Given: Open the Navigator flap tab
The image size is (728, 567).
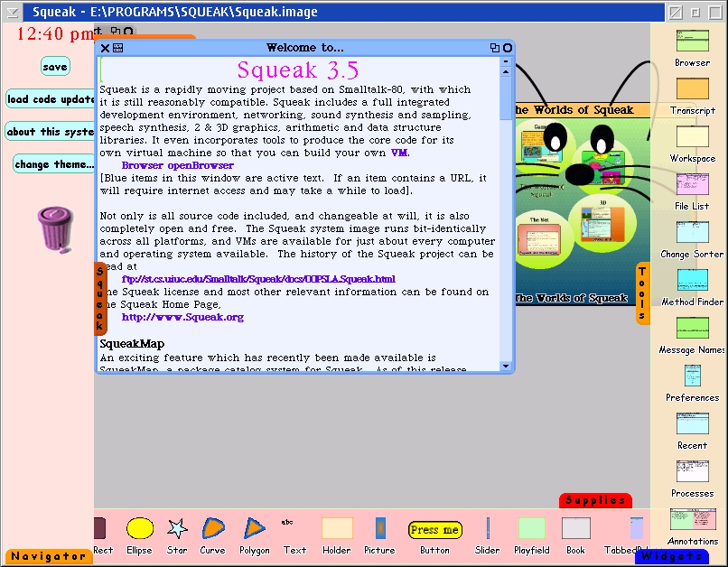Looking at the screenshot, I should [49, 556].
